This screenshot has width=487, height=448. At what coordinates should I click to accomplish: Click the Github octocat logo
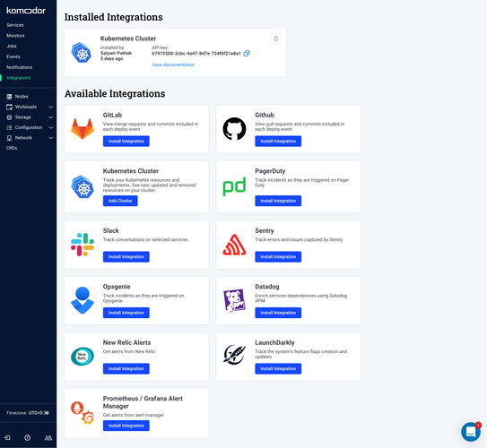pyautogui.click(x=234, y=129)
